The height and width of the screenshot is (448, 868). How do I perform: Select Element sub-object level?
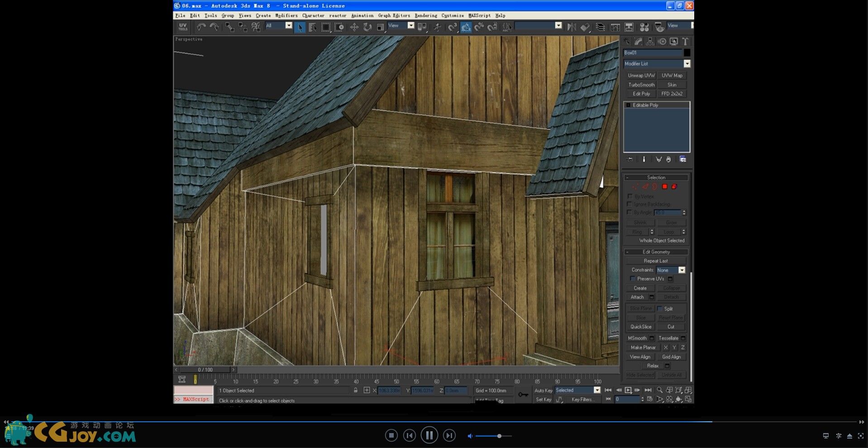point(674,187)
